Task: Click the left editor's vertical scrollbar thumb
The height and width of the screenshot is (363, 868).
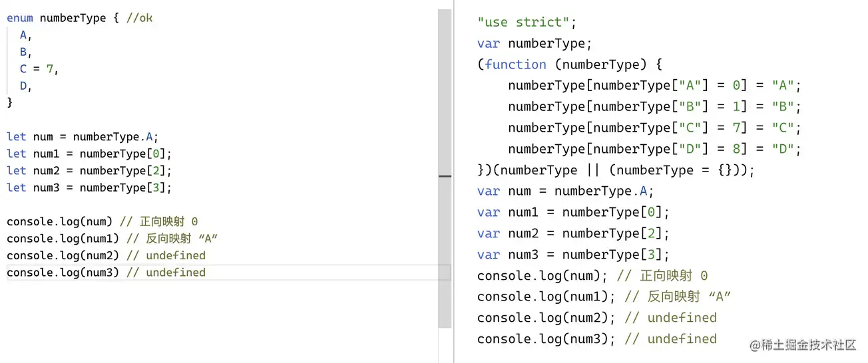Action: tap(445, 168)
